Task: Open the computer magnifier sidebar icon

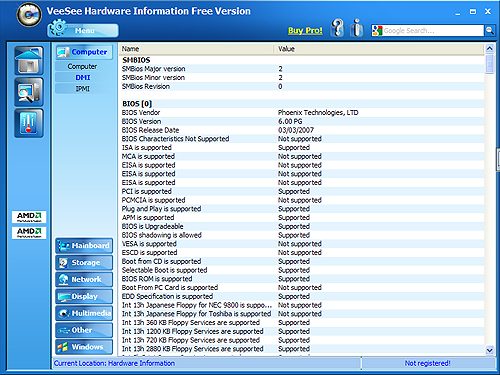Action: click(29, 92)
